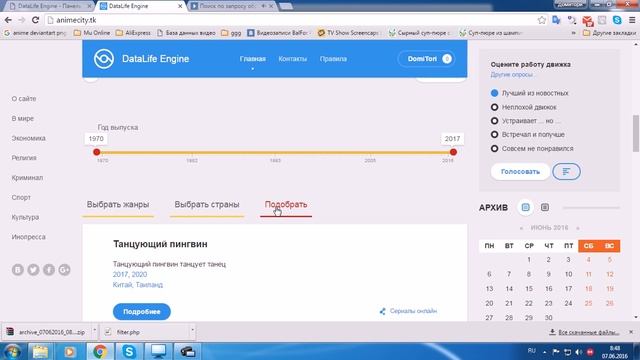Viewport: 640px width, 360px height.
Task: Click the share icon beside Сериалы онлайн
Action: [382, 311]
